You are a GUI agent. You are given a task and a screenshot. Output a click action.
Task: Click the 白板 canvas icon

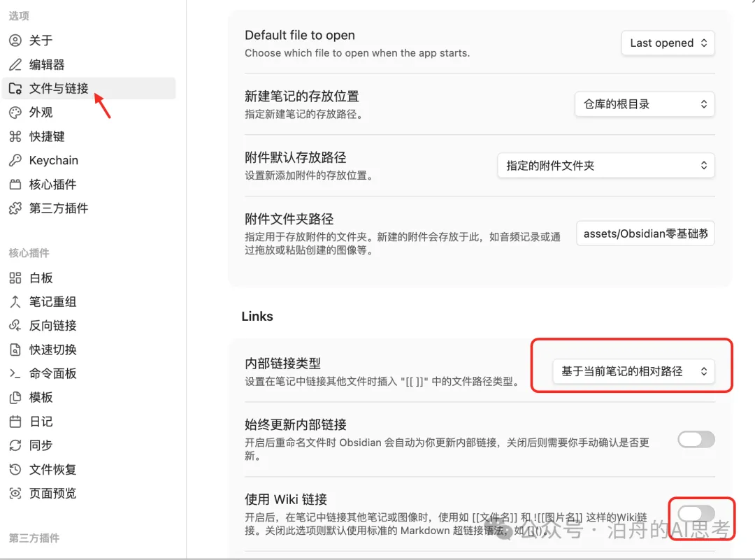pos(15,278)
